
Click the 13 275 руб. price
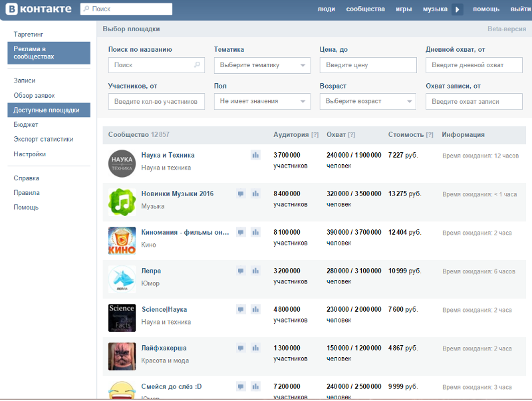pyautogui.click(x=405, y=194)
